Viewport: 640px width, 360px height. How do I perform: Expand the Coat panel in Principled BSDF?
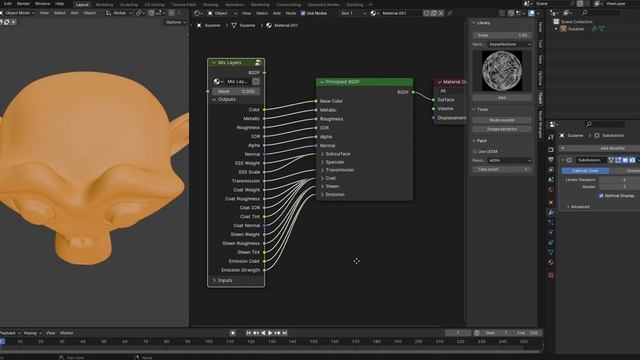322,178
